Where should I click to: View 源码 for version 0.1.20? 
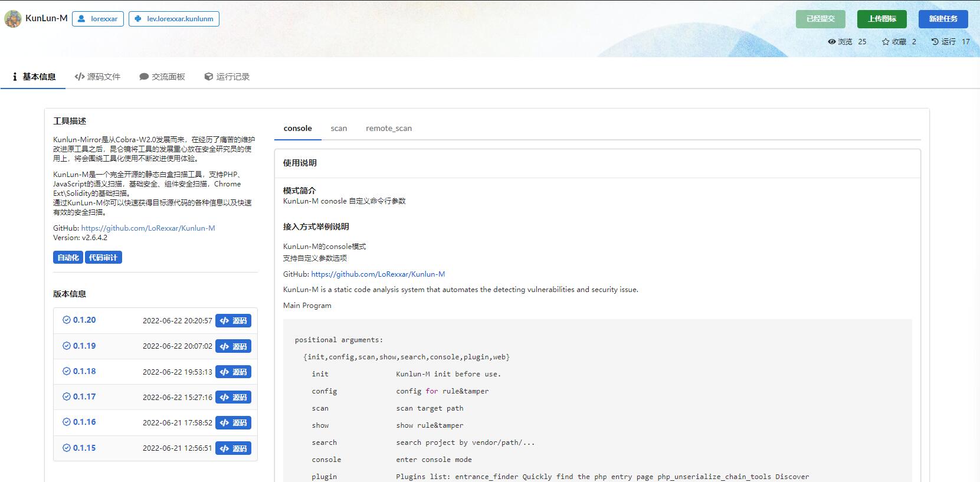pyautogui.click(x=233, y=320)
